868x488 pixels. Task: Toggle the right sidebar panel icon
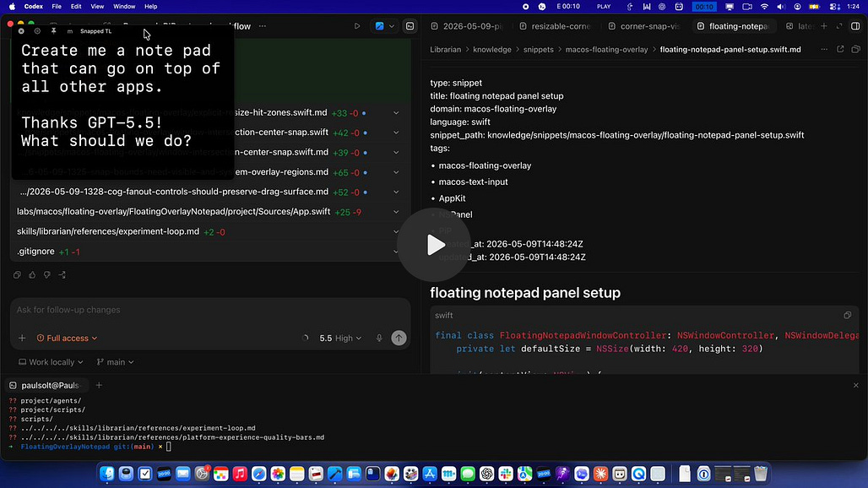tap(855, 26)
